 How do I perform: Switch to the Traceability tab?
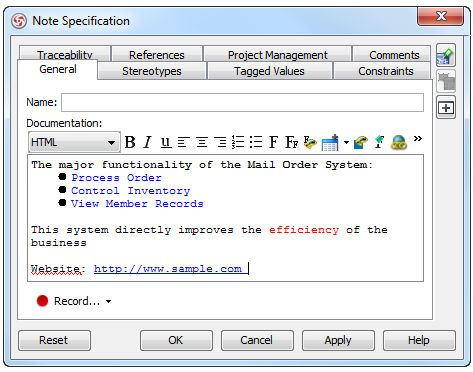tap(65, 54)
